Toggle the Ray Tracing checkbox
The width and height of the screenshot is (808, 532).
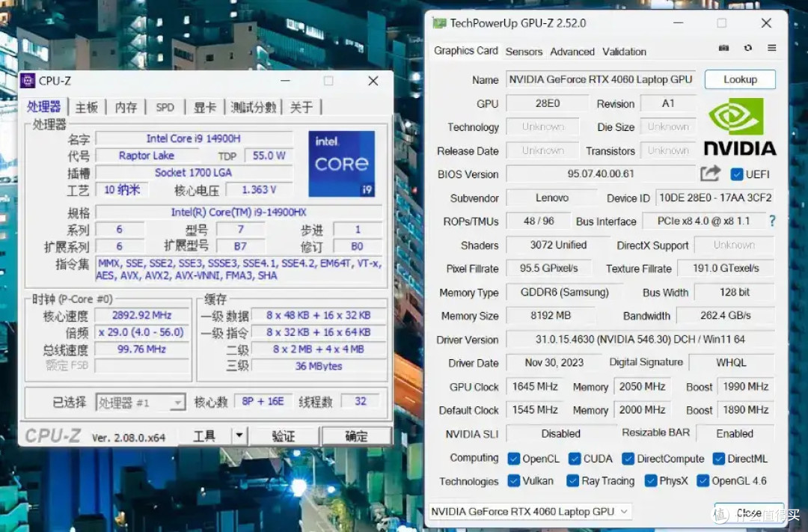click(x=572, y=480)
